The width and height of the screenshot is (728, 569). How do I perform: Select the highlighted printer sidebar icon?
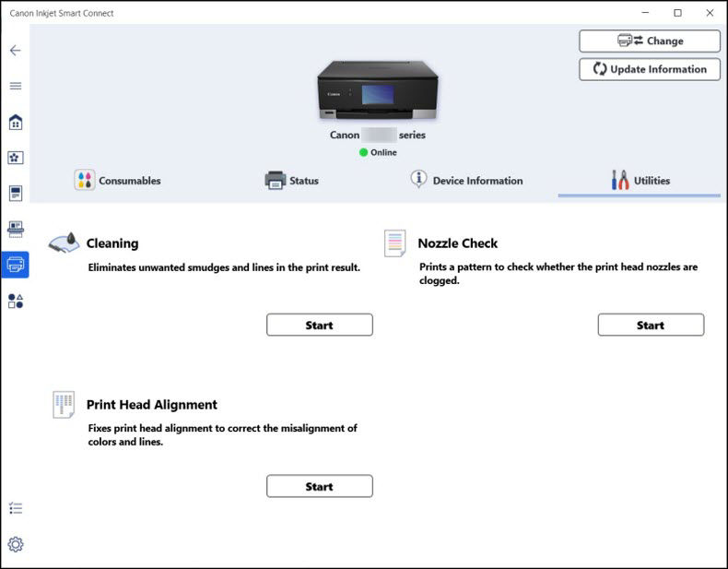tap(15, 265)
